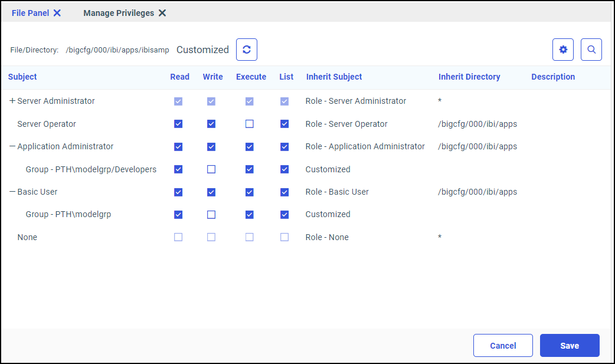
Task: Disable Read for Server Operator
Action: pos(178,124)
